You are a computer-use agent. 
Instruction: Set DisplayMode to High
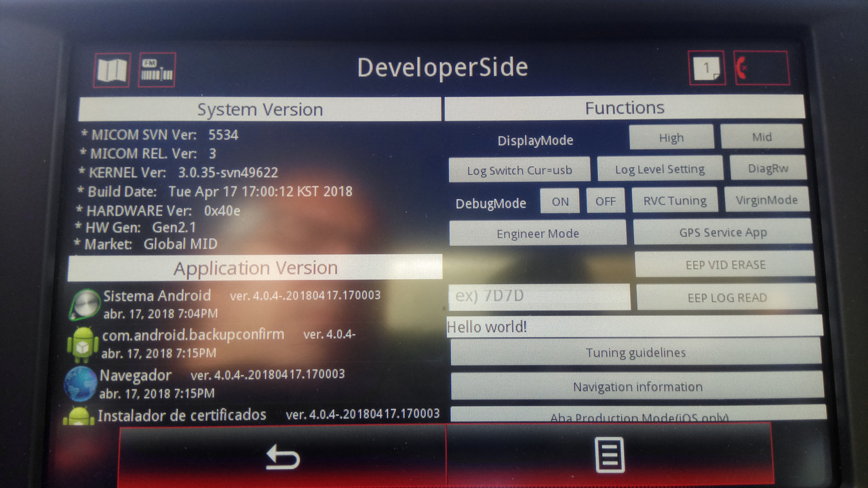(x=671, y=138)
